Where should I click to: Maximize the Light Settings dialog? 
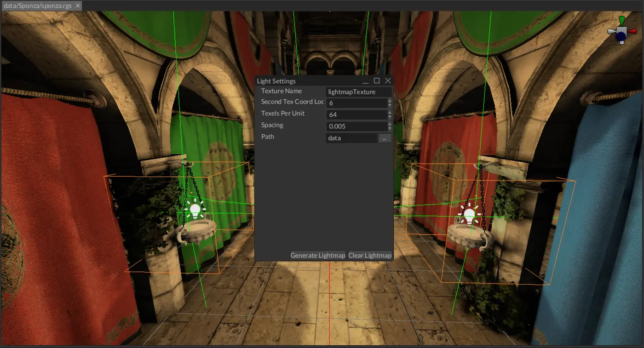[378, 80]
